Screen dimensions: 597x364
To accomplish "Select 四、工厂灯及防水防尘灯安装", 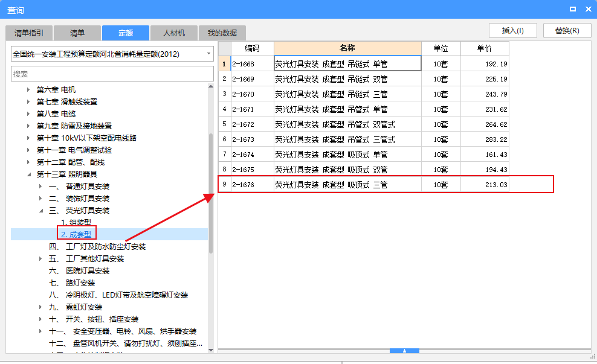I will point(97,246).
